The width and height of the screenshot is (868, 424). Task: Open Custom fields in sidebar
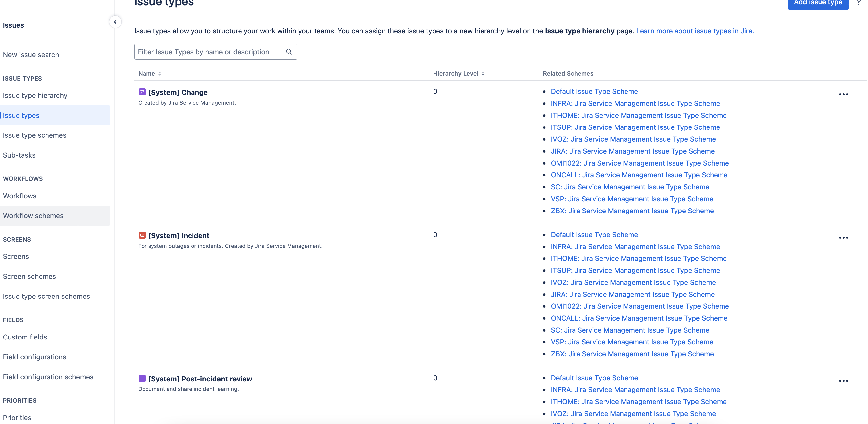25,337
